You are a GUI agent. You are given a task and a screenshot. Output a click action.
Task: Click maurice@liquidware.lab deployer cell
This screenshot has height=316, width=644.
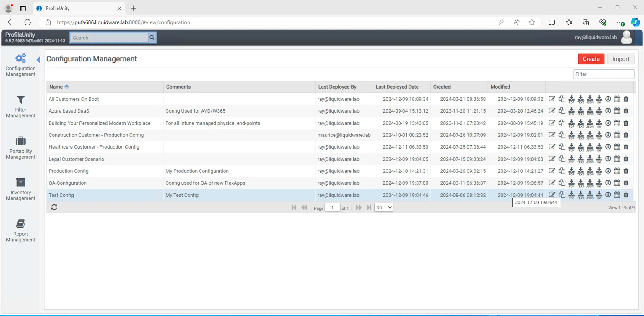pos(344,135)
